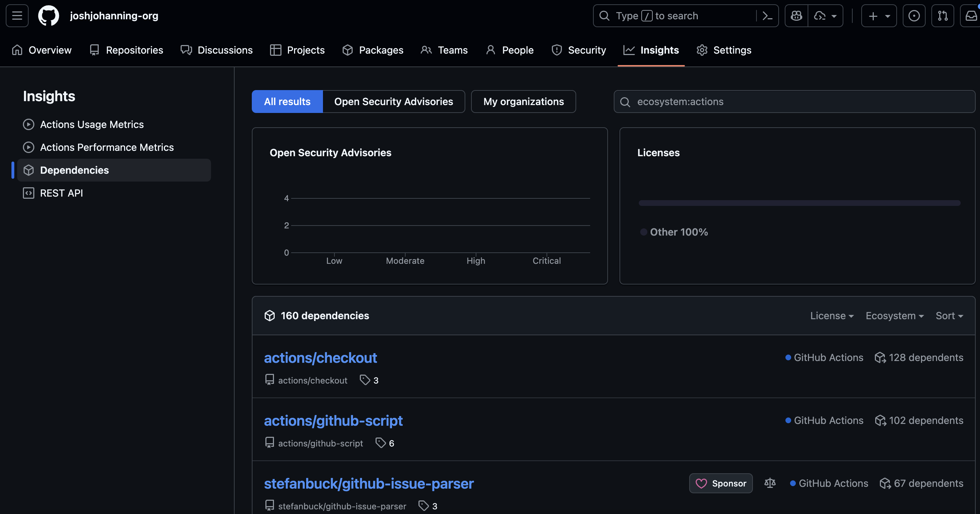This screenshot has width=980, height=514.
Task: Select the Insights tab
Action: tap(651, 50)
